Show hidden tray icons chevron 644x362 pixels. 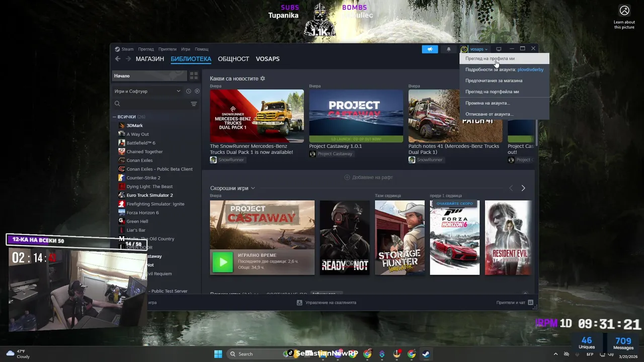click(x=555, y=354)
